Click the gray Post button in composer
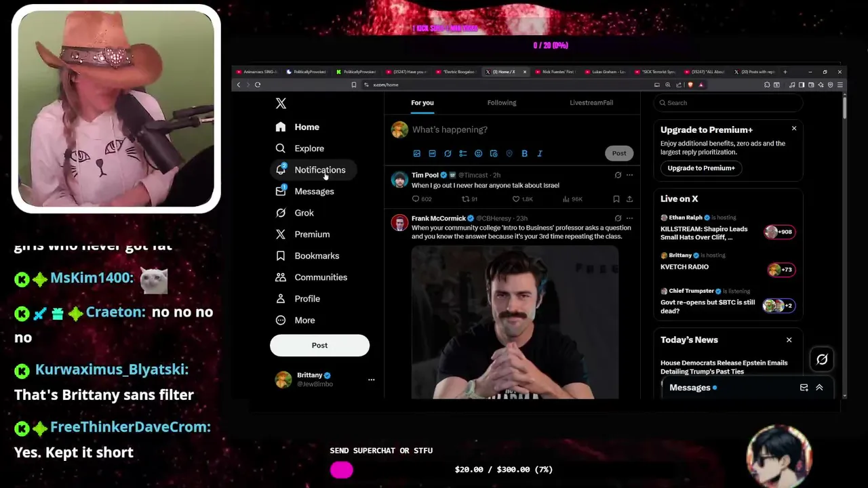The height and width of the screenshot is (488, 868). [x=619, y=153]
